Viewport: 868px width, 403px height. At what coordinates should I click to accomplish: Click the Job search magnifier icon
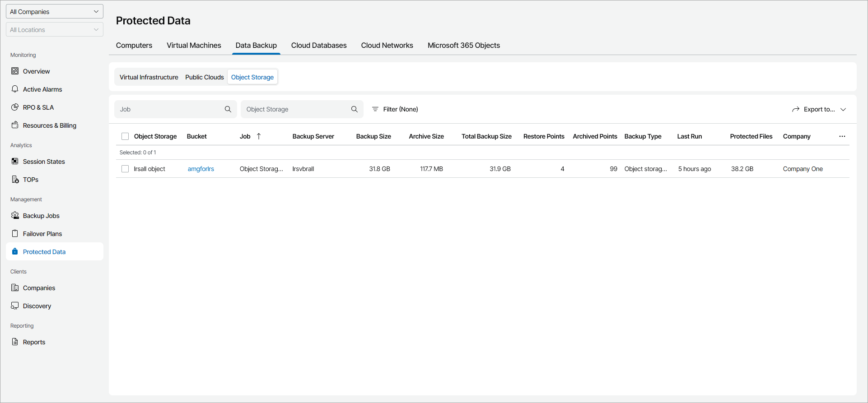tap(228, 109)
